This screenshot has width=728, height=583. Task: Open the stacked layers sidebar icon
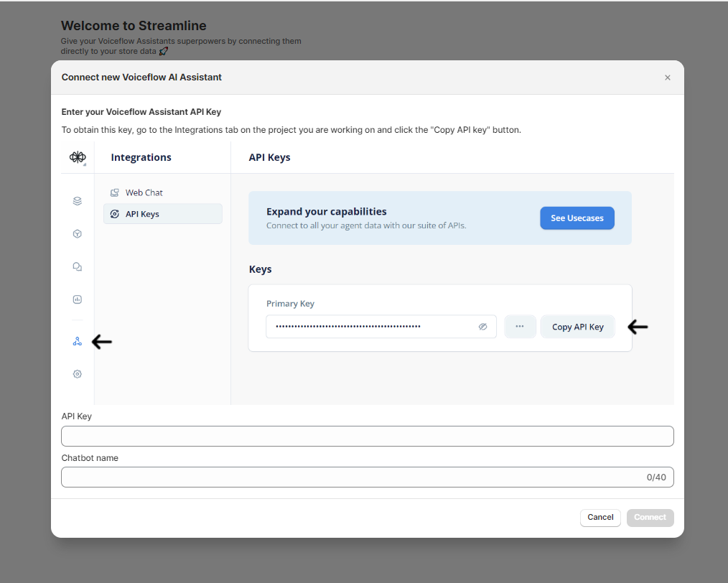[x=78, y=201]
